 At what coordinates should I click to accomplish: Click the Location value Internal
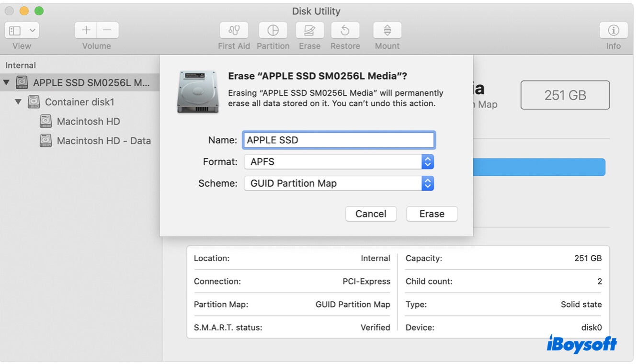(376, 258)
